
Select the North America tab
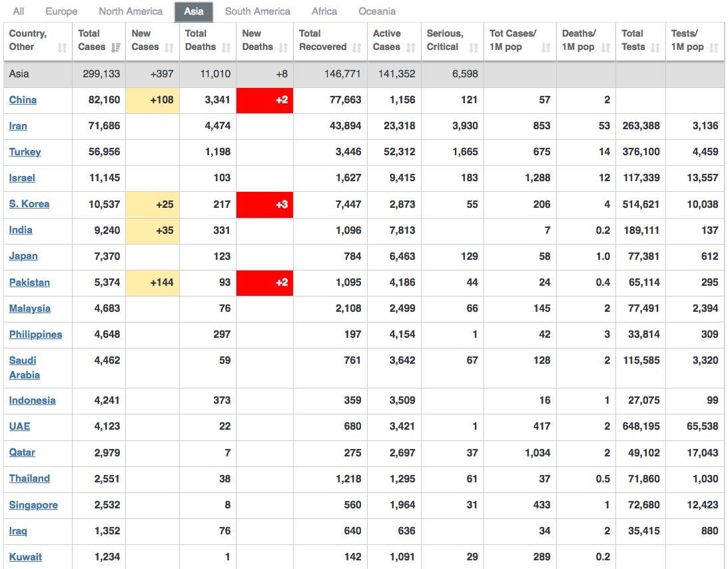(131, 11)
